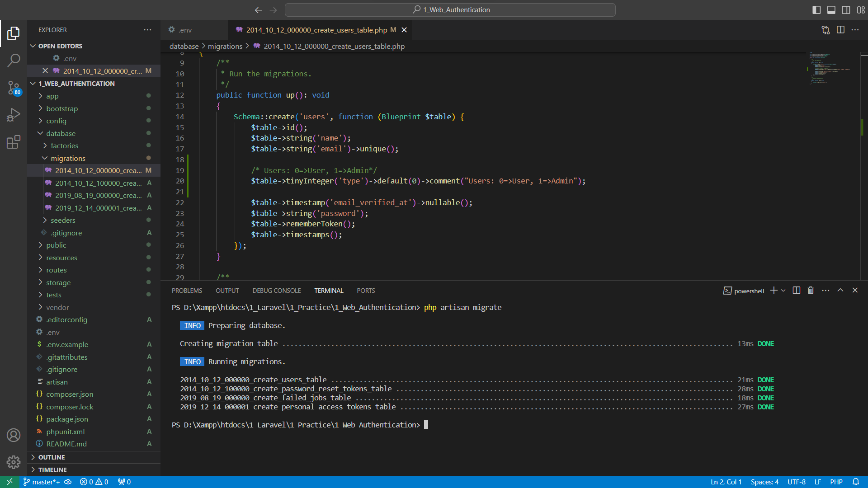The height and width of the screenshot is (488, 868).
Task: Open the Search view in activity bar
Action: (14, 60)
